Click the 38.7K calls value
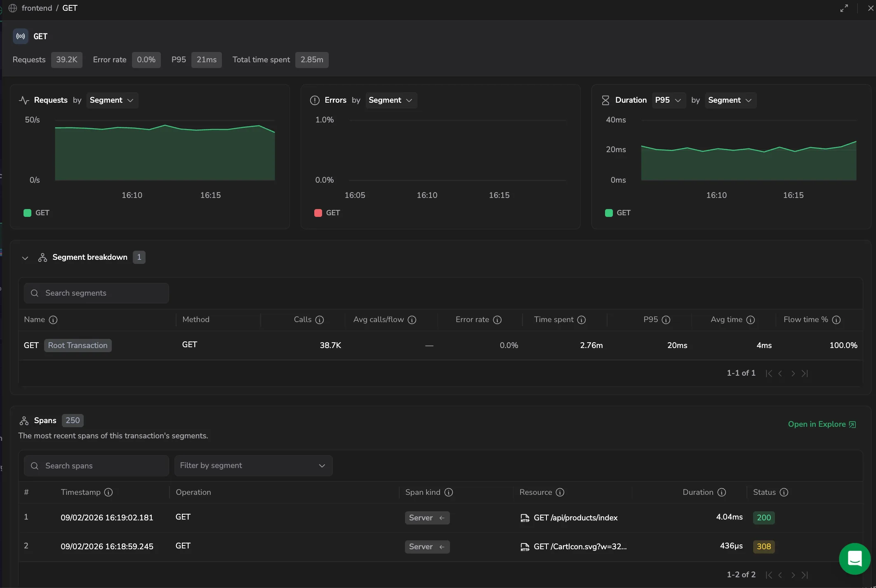 click(x=330, y=346)
